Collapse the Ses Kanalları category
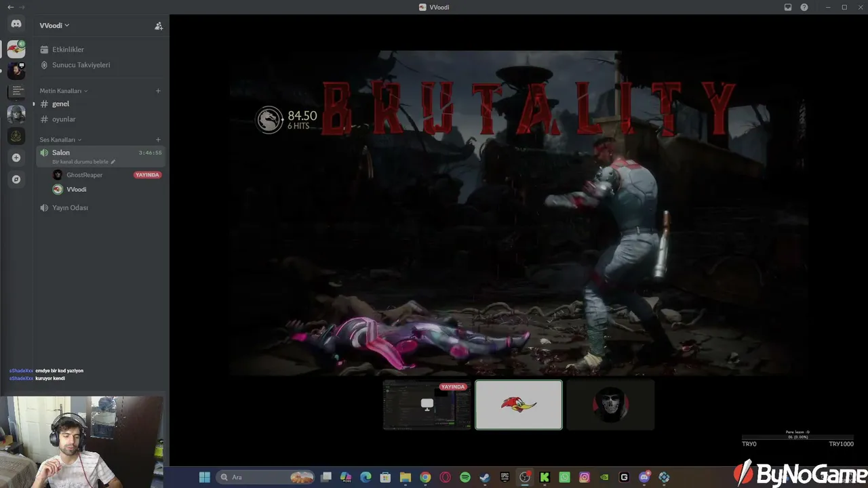Image resolution: width=868 pixels, height=488 pixels. pyautogui.click(x=60, y=140)
